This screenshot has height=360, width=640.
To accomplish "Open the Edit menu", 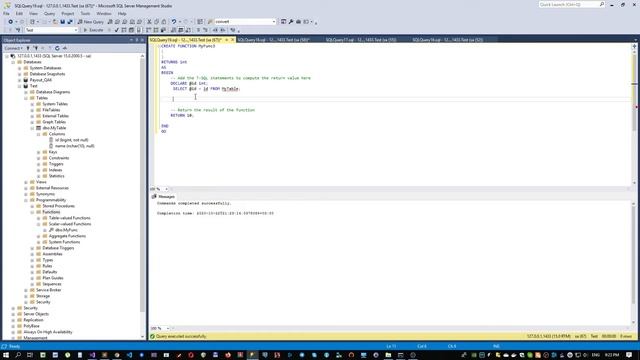I will (x=19, y=13).
